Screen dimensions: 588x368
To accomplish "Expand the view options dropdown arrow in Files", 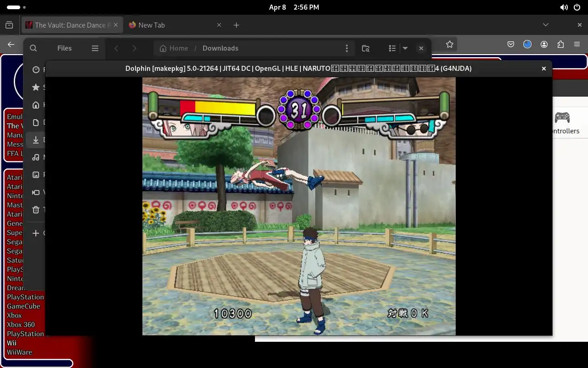I will click(405, 48).
